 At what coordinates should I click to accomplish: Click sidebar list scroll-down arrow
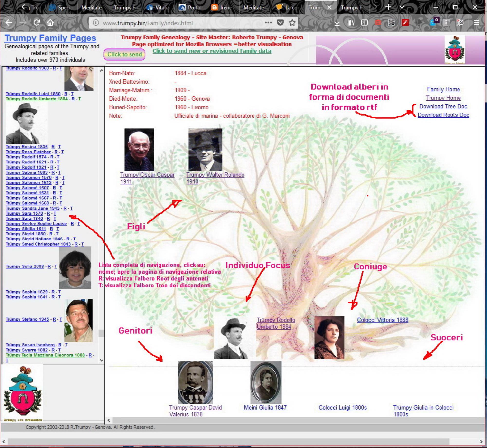[x=102, y=360]
